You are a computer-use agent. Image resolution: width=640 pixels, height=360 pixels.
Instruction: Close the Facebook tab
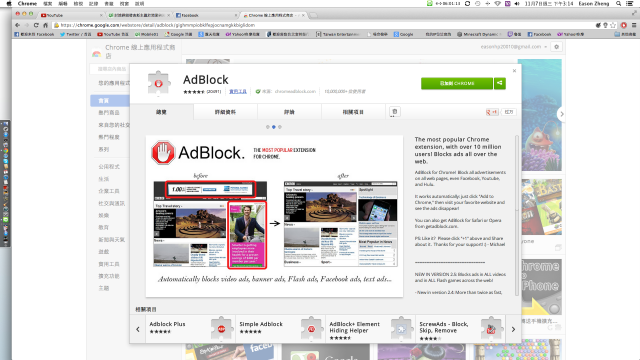click(x=236, y=15)
